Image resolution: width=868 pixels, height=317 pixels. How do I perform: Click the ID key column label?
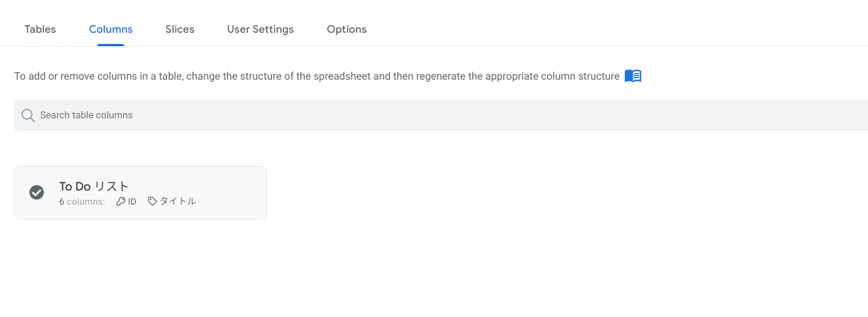coord(132,202)
